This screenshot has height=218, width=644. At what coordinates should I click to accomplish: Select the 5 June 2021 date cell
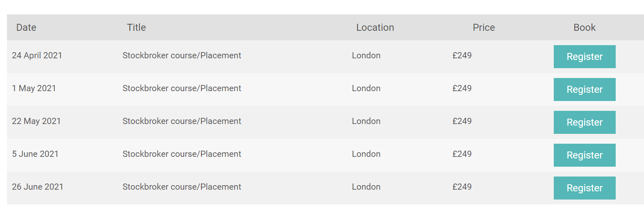pyautogui.click(x=35, y=154)
